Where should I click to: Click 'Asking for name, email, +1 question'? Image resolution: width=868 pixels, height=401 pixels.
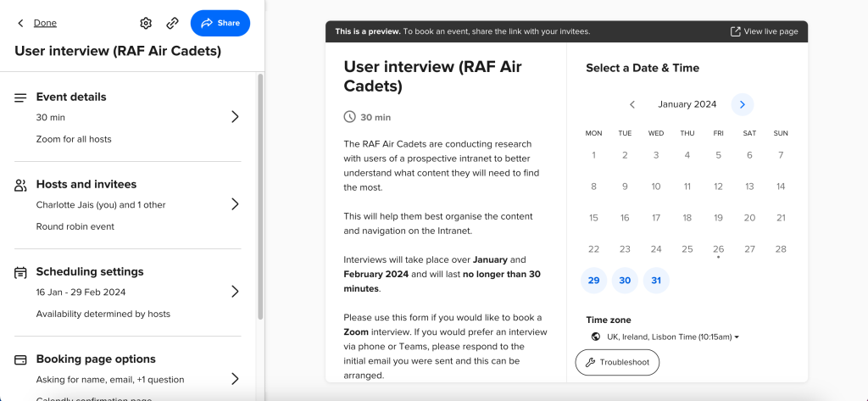110,380
